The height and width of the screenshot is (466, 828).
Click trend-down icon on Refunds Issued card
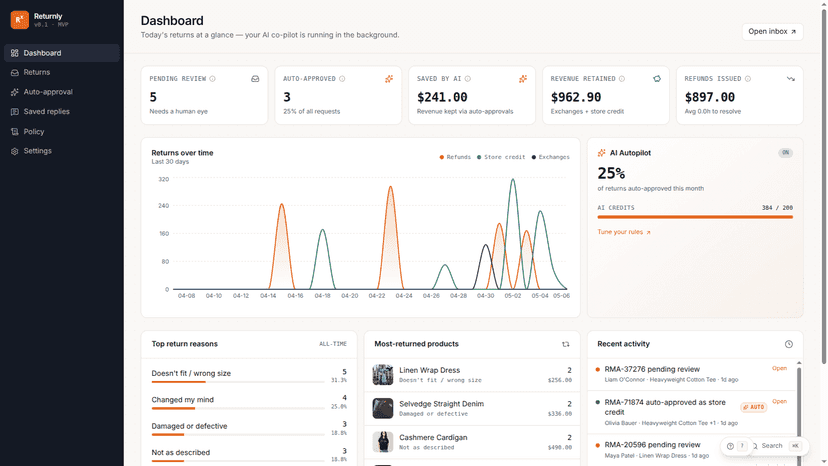pos(791,79)
